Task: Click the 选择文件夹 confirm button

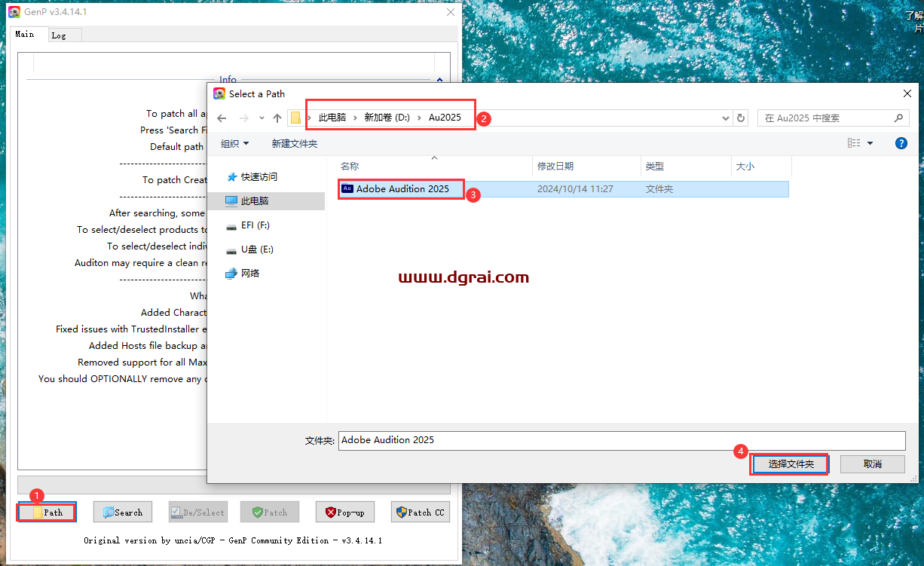Action: 789,464
